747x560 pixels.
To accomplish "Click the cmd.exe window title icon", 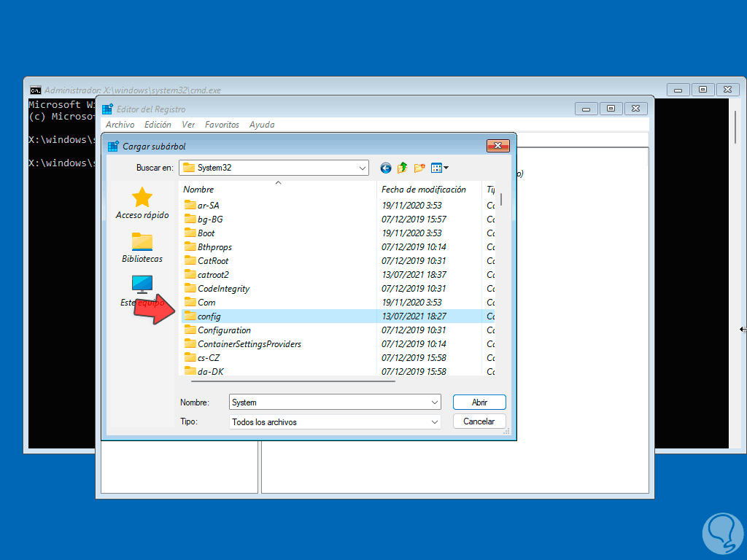I will (35, 90).
